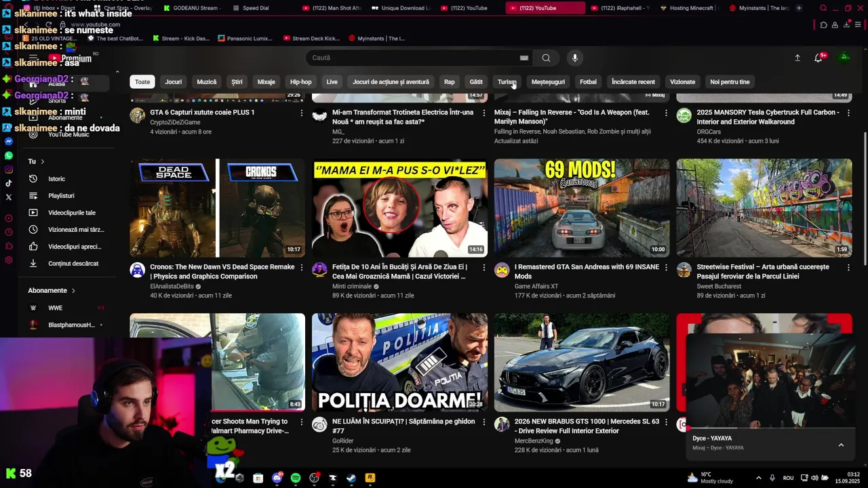The width and height of the screenshot is (868, 488).
Task: Select the Muzică filter chip
Action: pyautogui.click(x=207, y=82)
